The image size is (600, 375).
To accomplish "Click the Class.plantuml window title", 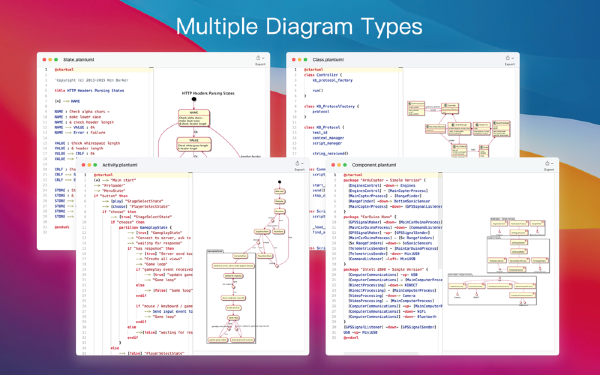I will (328, 60).
